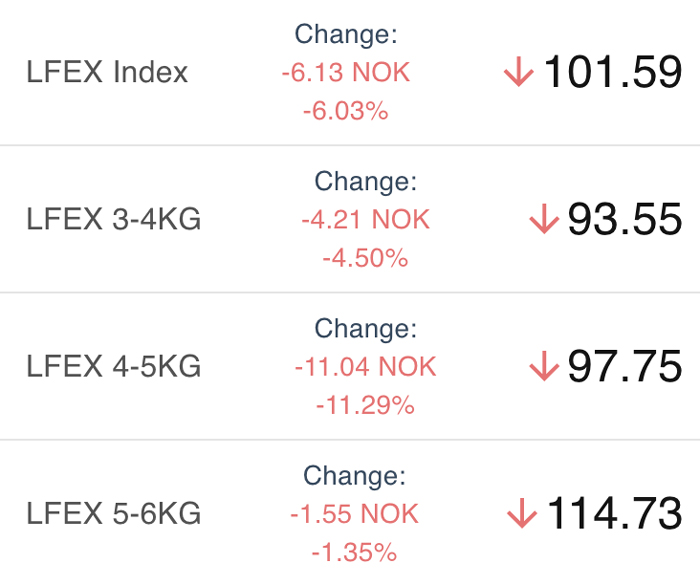This screenshot has width=700, height=585.
Task: Click the -6.03% percentage change
Action: click(x=346, y=111)
